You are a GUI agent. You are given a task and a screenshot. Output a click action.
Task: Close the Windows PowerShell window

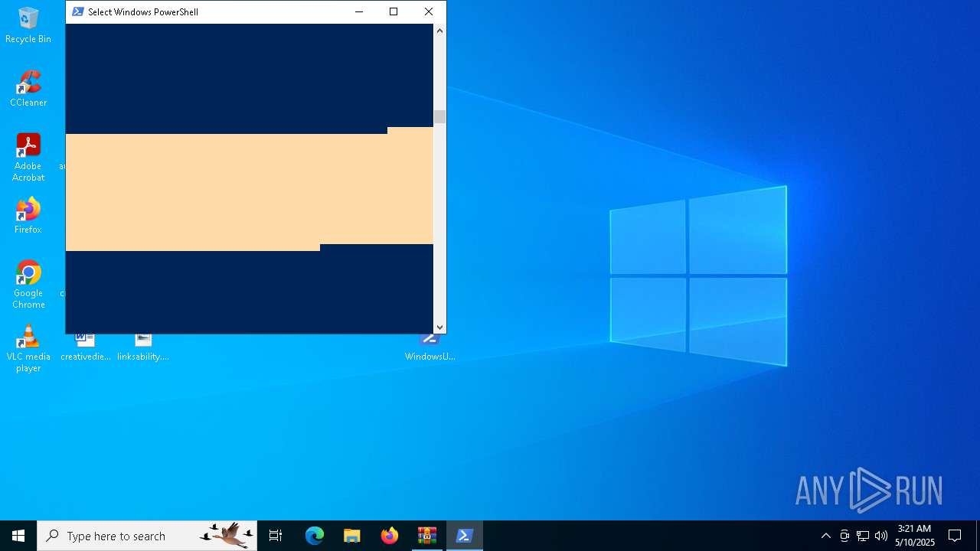429,11
